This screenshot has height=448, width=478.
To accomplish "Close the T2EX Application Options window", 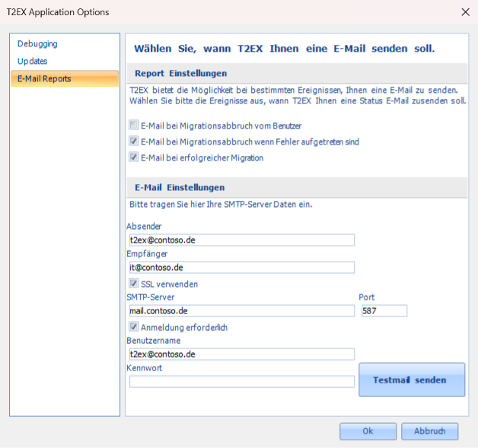I will click(x=465, y=12).
